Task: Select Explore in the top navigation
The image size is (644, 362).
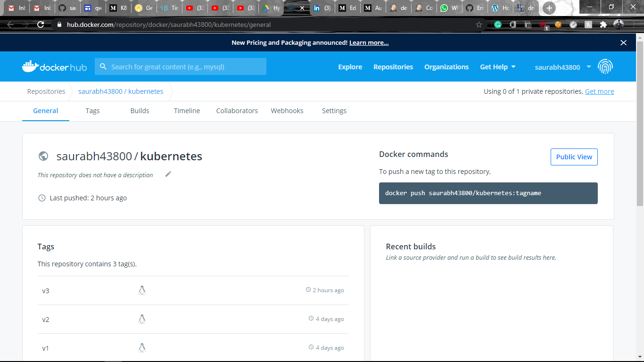Action: (350, 66)
